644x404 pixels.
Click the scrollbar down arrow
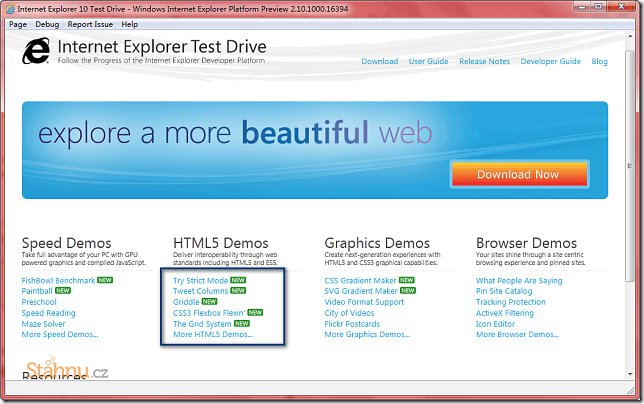[630, 374]
